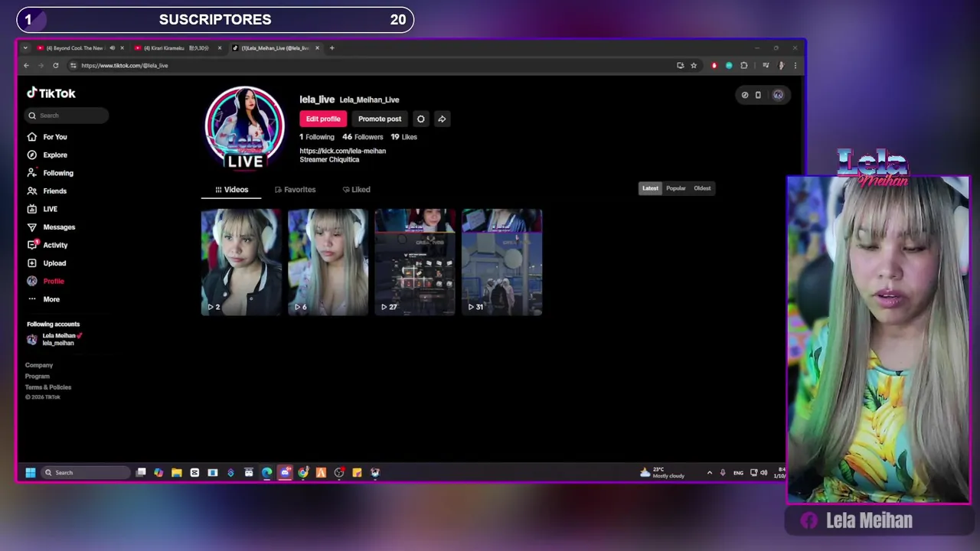Open the video with 2 views
Screen dimensions: 980x551
point(241,262)
